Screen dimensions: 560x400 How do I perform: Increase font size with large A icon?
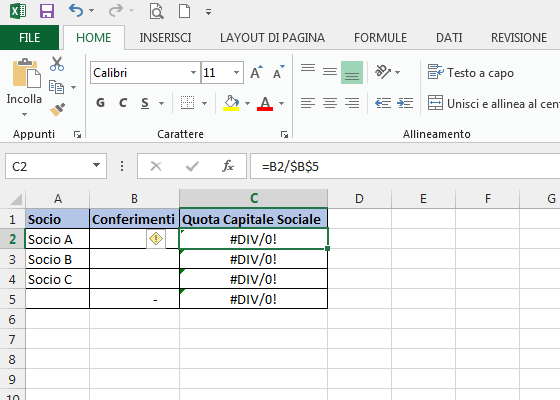click(x=256, y=72)
